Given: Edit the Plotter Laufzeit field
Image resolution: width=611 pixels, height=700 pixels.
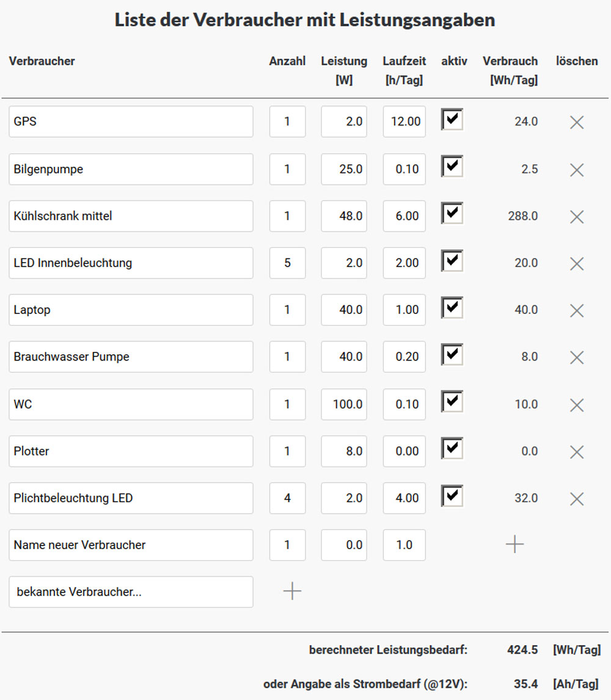Looking at the screenshot, I should click(404, 451).
